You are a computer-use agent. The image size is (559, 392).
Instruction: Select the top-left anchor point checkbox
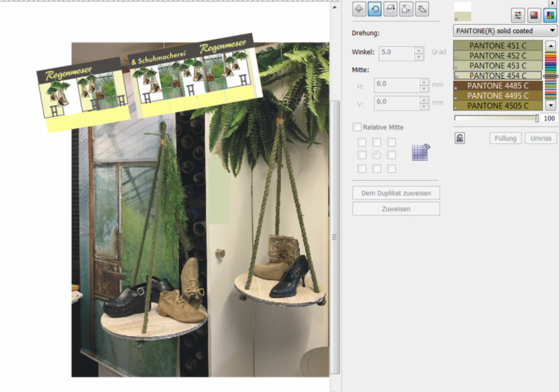click(x=361, y=142)
